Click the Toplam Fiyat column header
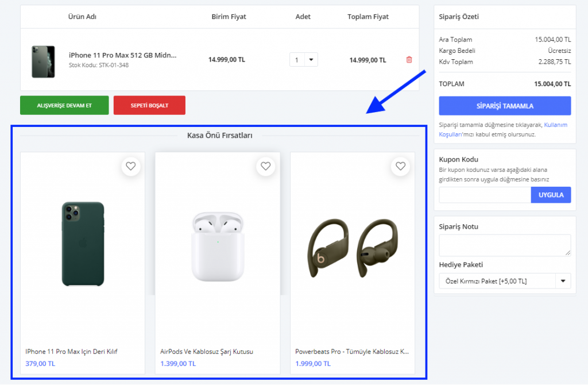 pos(368,17)
